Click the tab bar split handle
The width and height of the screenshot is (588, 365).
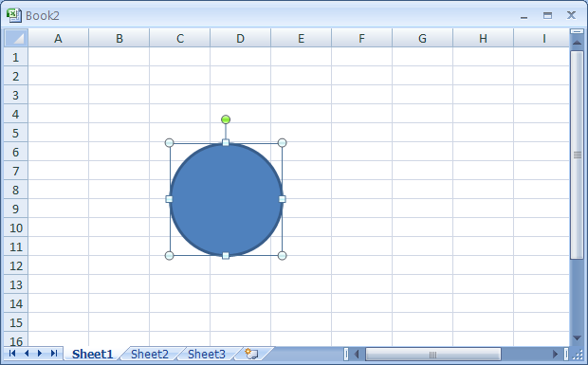click(346, 354)
